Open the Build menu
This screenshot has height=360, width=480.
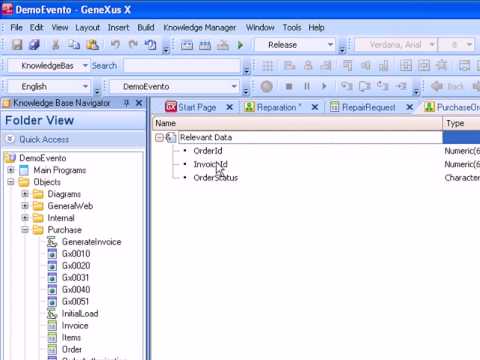(146, 28)
